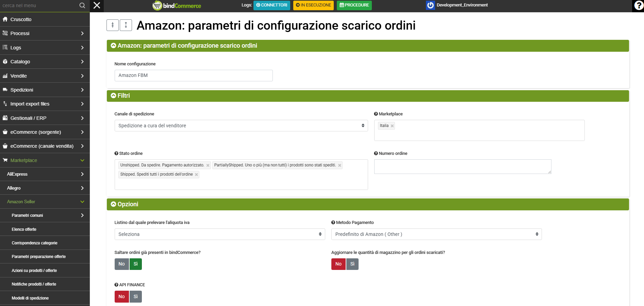Enable API FINANCE by choosing Sì
Viewport: 644px width, 306px height.
pos(135,297)
